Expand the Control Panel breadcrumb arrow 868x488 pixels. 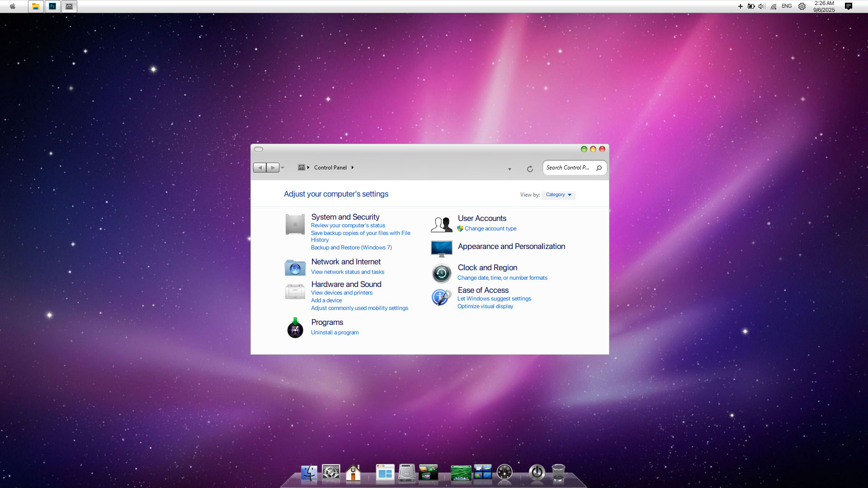(353, 168)
